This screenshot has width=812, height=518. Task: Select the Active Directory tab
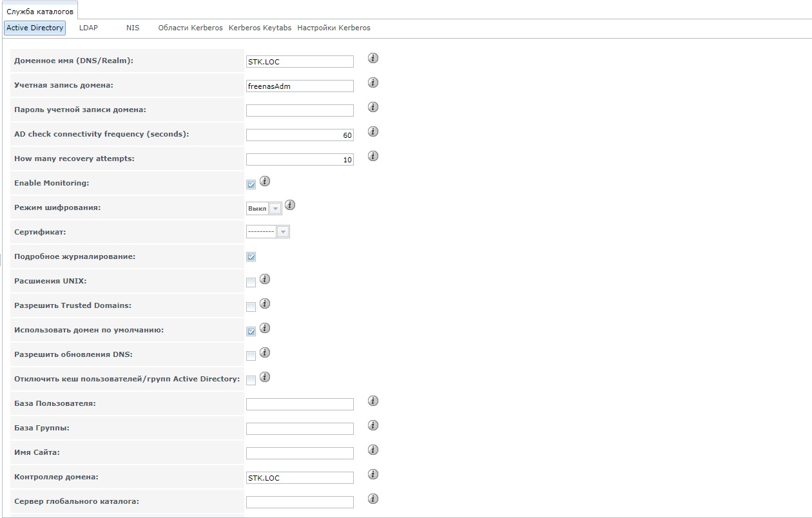[35, 28]
